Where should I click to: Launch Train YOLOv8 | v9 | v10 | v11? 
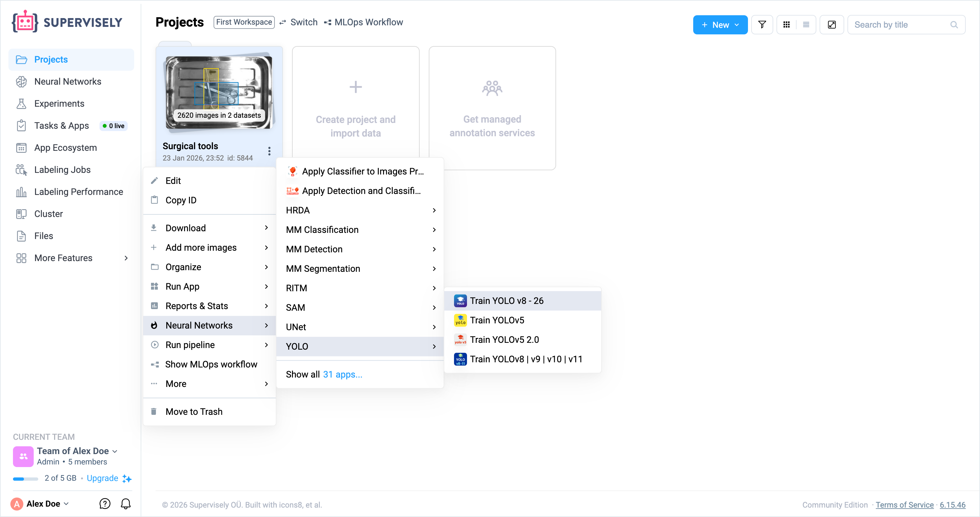click(526, 359)
